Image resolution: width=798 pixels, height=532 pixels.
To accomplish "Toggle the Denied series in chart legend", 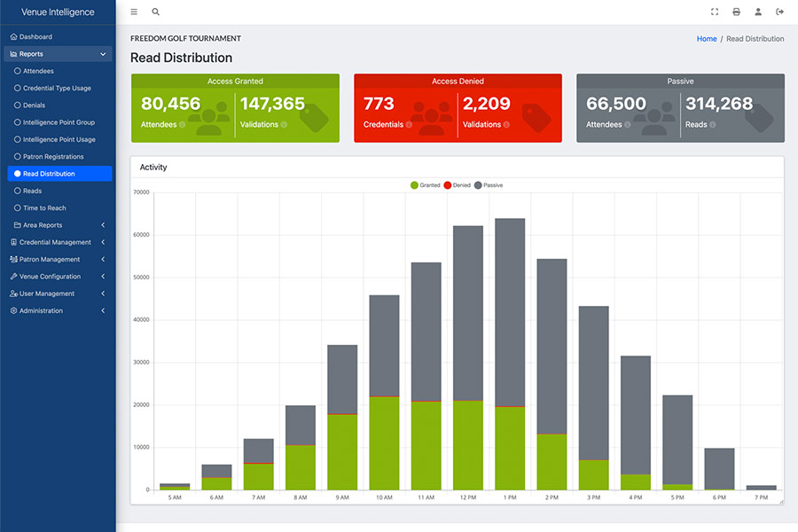I will [457, 185].
